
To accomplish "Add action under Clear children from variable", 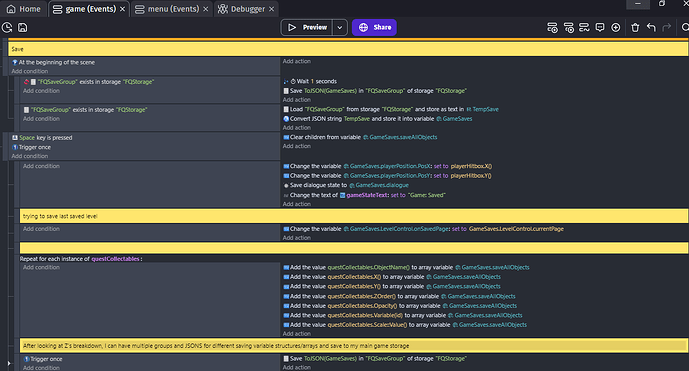I will point(297,146).
